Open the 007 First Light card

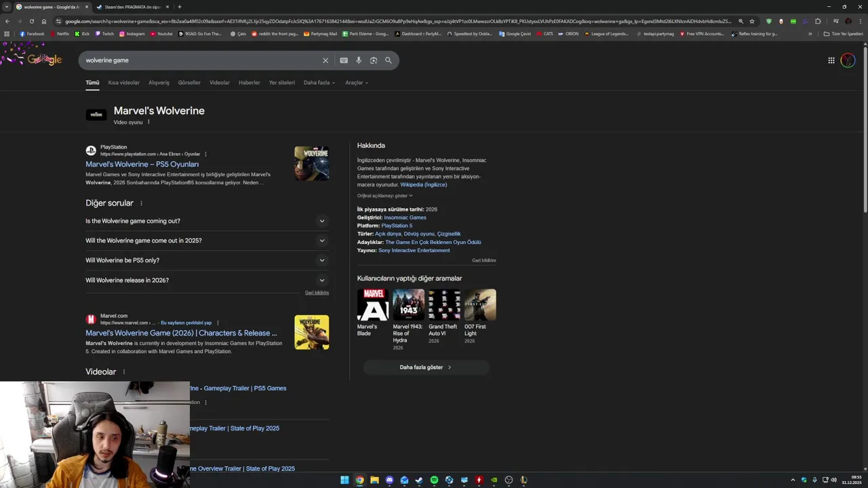pos(479,316)
